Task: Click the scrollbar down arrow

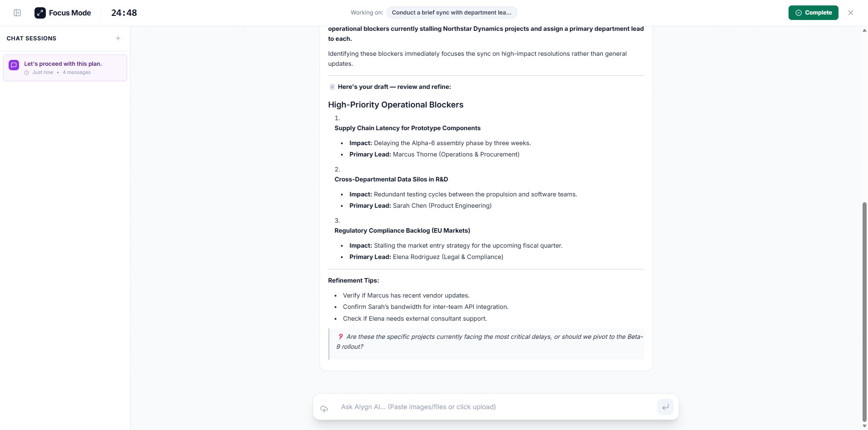Action: pyautogui.click(x=864, y=426)
